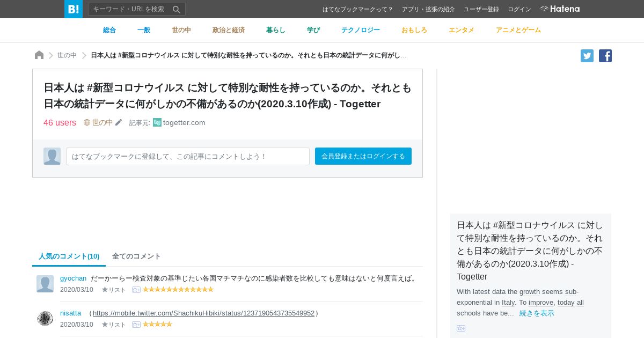This screenshot has width=644, height=338.
Task: Select 学び category
Action: (313, 30)
